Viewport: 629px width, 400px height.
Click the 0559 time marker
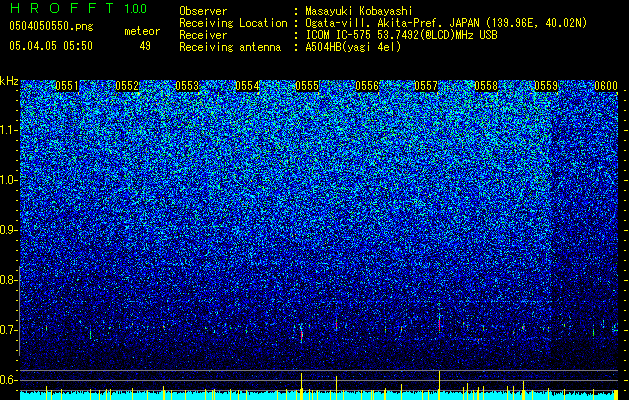click(546, 86)
